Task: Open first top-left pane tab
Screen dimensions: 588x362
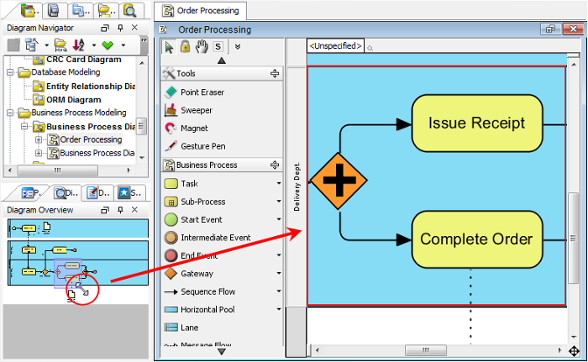Action: (x=28, y=11)
